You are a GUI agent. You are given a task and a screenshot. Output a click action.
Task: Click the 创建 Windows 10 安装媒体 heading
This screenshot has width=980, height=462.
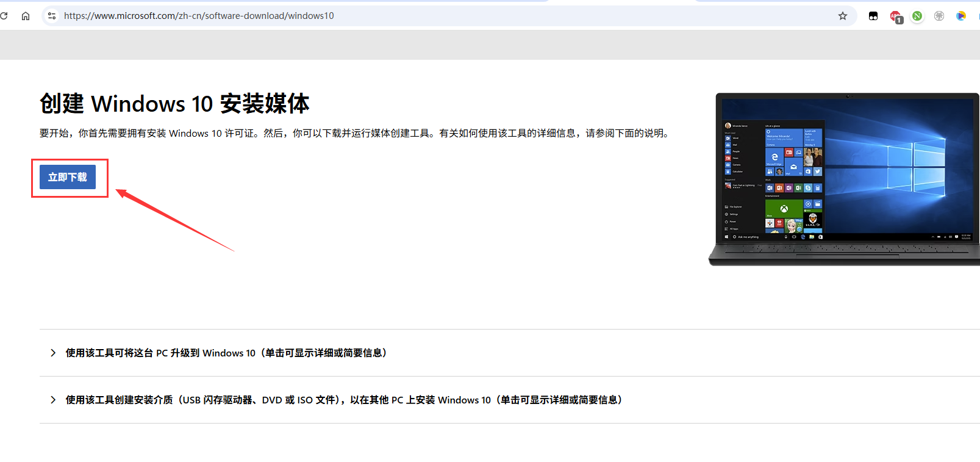click(174, 104)
